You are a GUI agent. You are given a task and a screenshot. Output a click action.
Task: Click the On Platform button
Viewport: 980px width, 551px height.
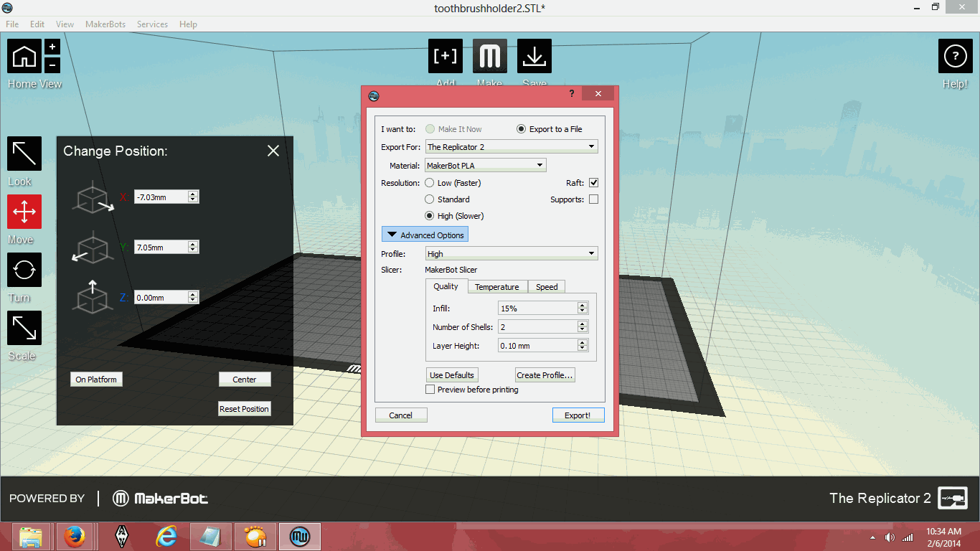[96, 380]
